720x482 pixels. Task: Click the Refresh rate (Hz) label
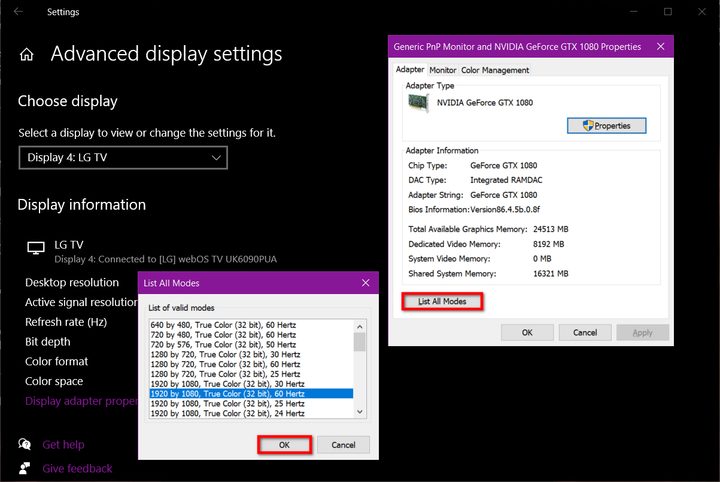[x=66, y=322]
